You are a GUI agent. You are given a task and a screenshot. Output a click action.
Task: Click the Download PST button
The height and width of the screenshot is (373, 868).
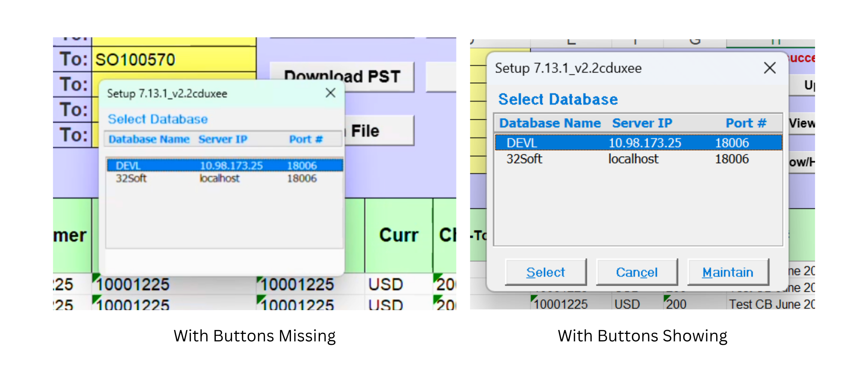pyautogui.click(x=342, y=77)
